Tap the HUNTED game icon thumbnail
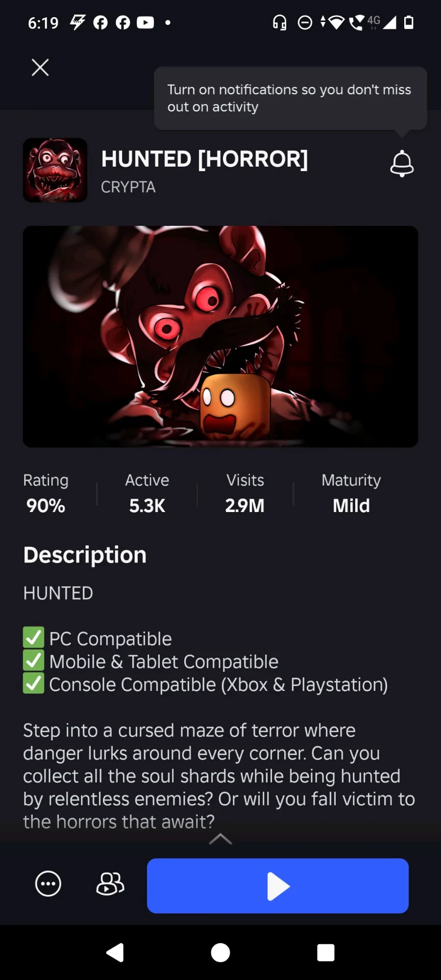Image resolution: width=441 pixels, height=980 pixels. coord(55,170)
